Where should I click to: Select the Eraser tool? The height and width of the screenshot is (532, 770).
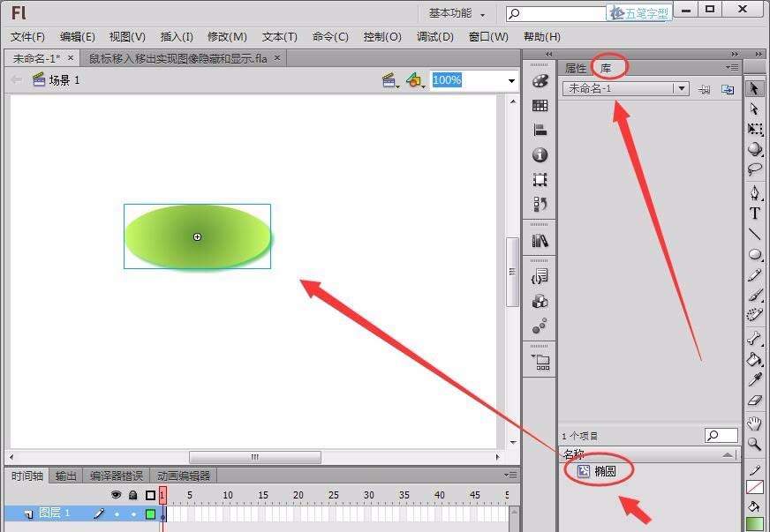[x=755, y=401]
